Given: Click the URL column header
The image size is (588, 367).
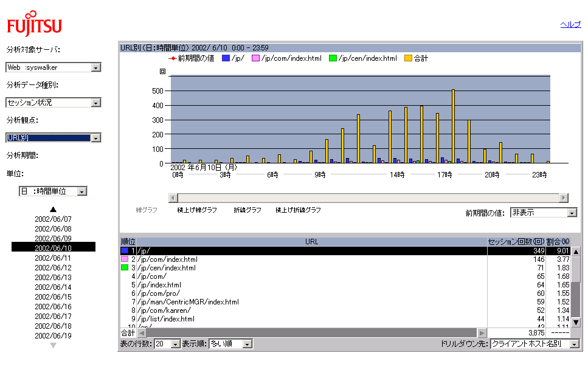Looking at the screenshot, I should tap(311, 242).
